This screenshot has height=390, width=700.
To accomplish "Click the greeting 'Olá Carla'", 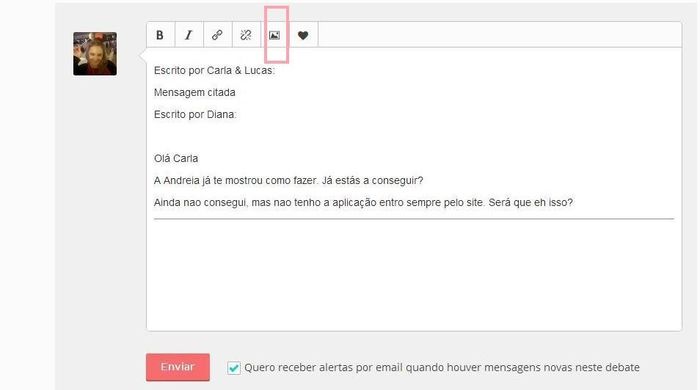I will coord(176,158).
